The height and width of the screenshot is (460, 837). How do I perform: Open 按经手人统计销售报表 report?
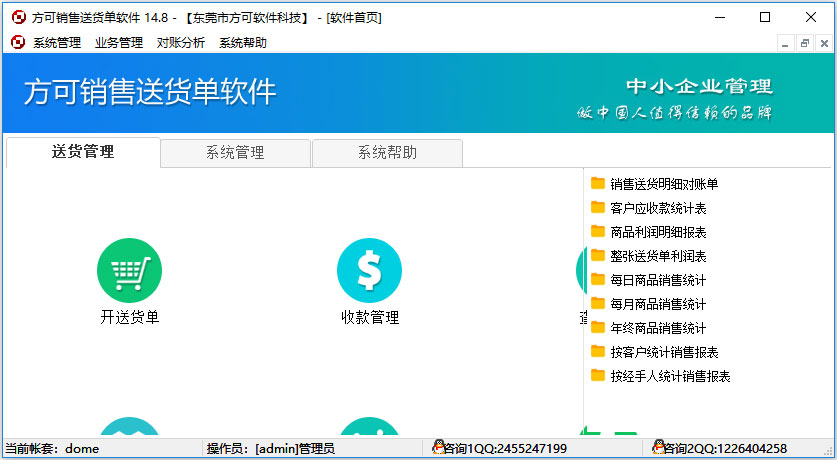click(x=670, y=376)
